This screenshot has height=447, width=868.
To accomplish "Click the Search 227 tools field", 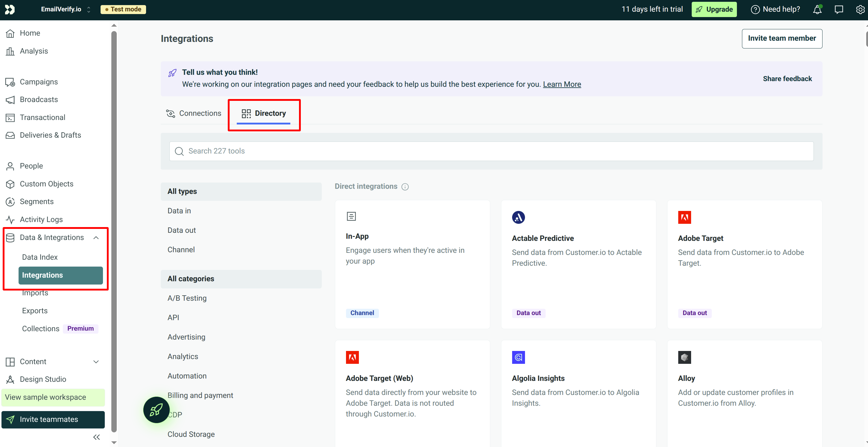I will 491,151.
